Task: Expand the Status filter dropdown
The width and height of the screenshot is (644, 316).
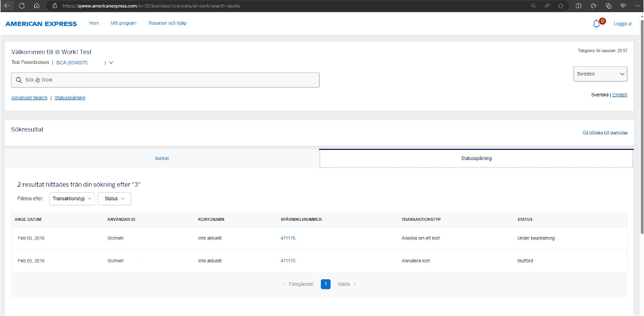Action: click(114, 199)
